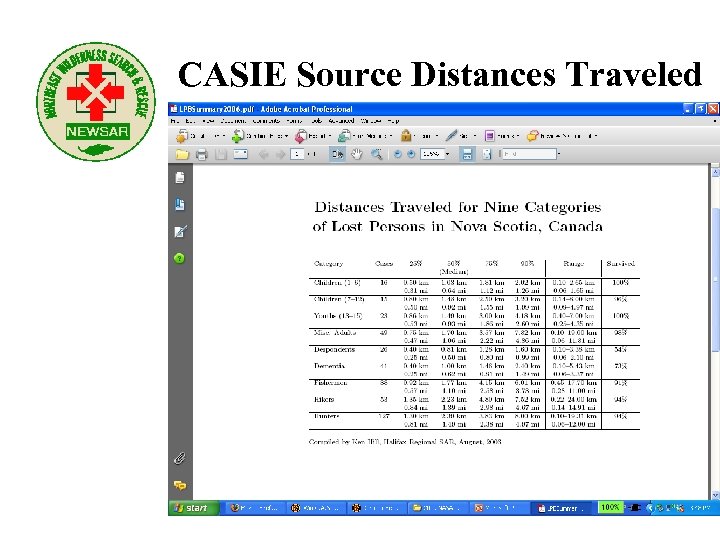Viewport: 720px width, 540px height.
Task: Click the Acrobat title bar document icon
Action: [174, 109]
